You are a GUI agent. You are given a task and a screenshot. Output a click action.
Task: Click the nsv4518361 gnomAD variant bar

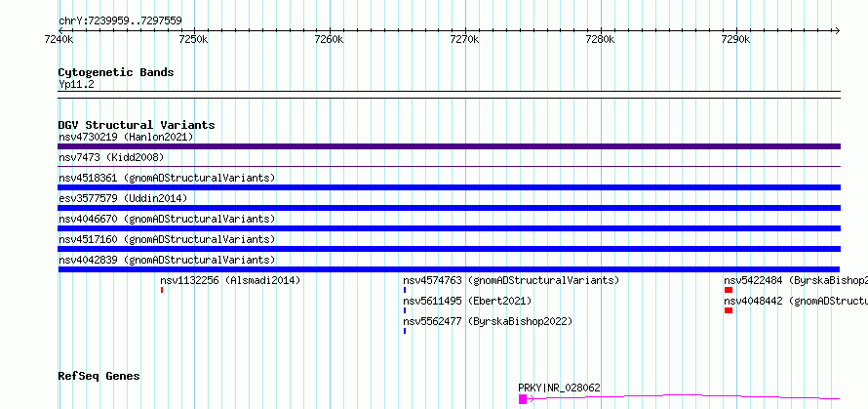(449, 187)
